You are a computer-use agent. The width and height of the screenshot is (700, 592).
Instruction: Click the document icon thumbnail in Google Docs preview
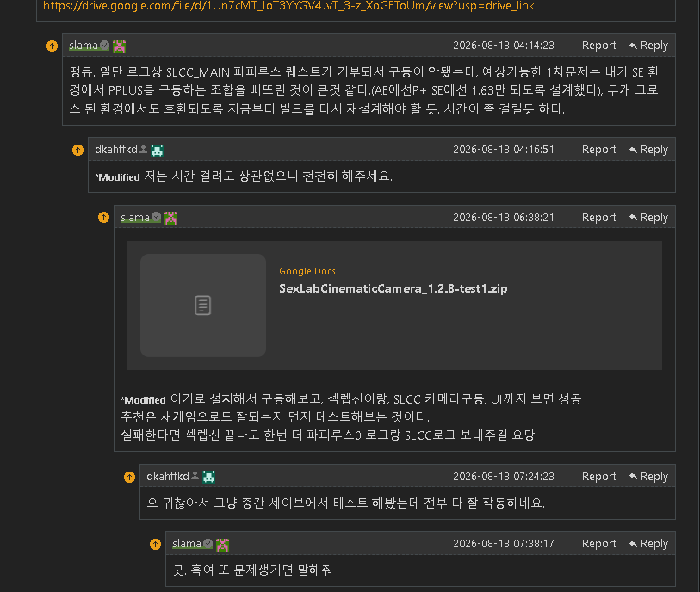(x=203, y=305)
